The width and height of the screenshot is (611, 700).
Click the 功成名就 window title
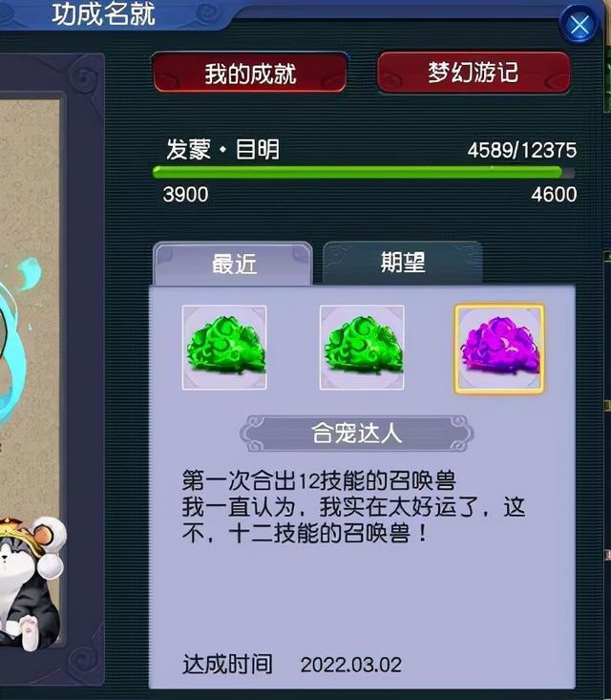tap(103, 14)
